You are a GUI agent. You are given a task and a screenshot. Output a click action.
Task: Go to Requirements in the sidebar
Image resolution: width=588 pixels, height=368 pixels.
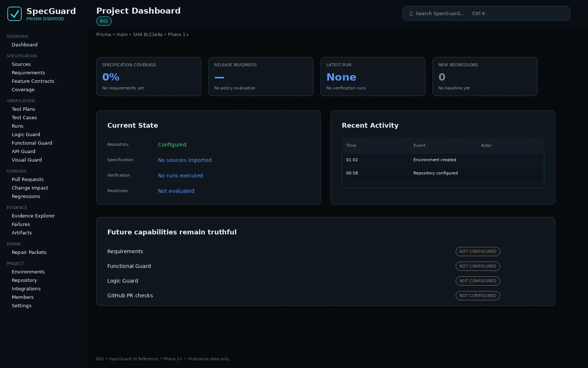[28, 73]
